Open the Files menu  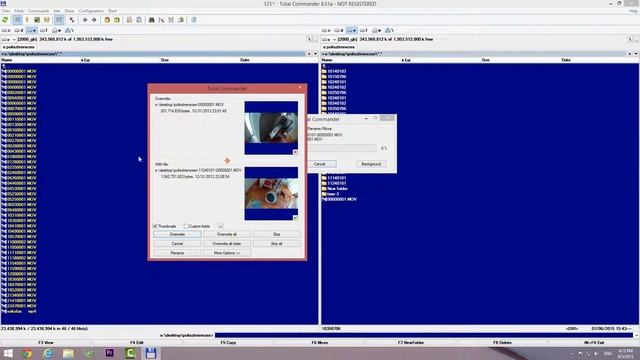(x=6, y=11)
